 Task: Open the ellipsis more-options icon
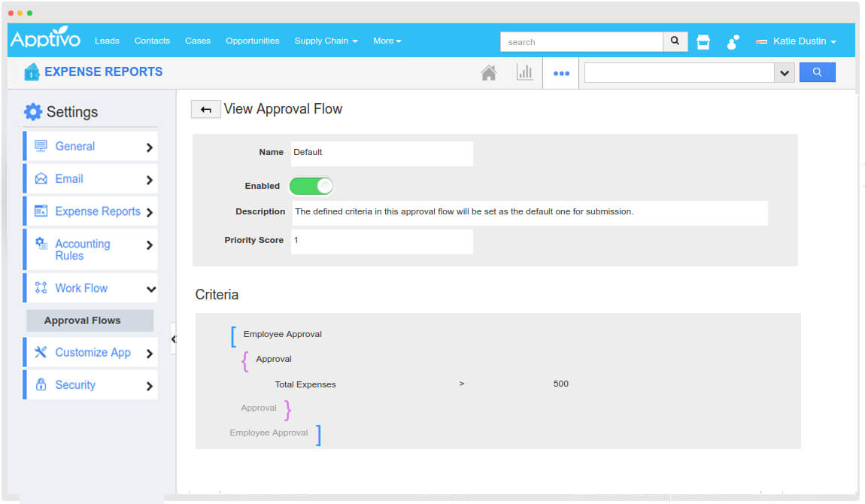tap(560, 72)
